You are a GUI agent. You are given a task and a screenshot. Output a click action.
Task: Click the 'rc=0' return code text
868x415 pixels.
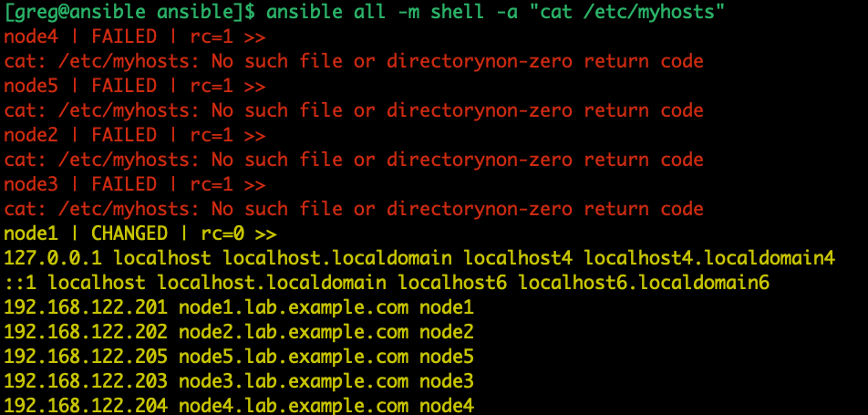(x=222, y=233)
